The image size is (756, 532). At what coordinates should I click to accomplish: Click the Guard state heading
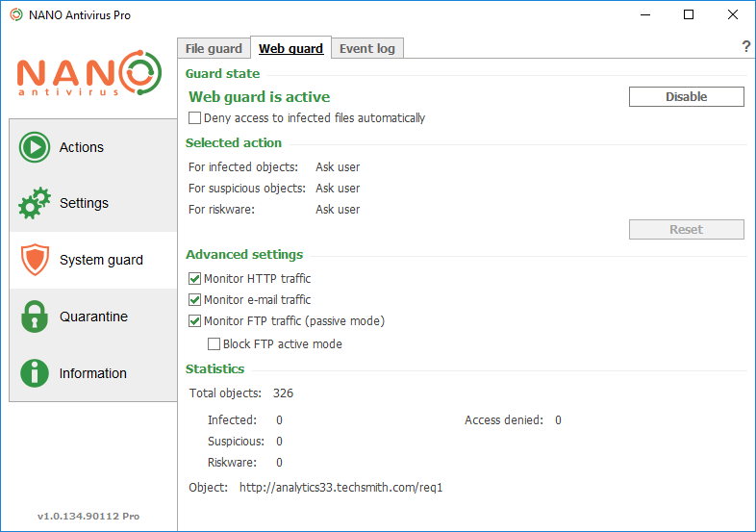point(222,73)
